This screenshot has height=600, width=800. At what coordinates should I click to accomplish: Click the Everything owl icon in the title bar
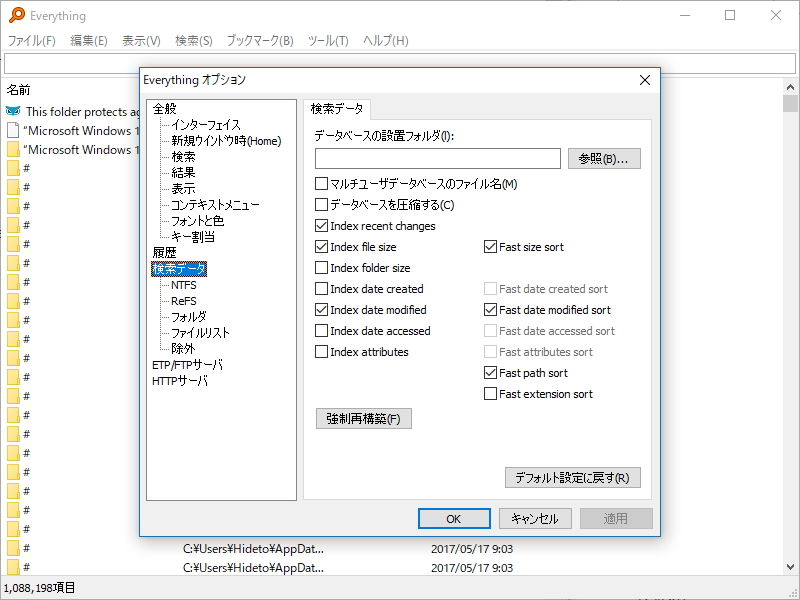tap(14, 16)
